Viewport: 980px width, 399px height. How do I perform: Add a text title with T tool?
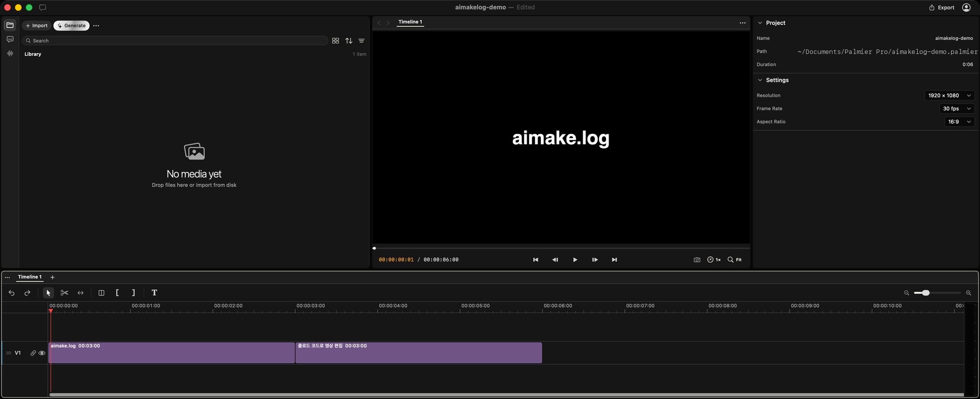(154, 293)
